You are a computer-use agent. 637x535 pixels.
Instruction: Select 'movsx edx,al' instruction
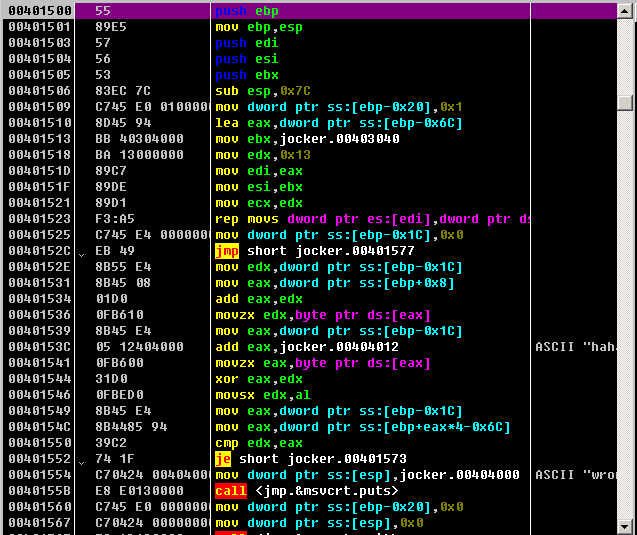point(263,395)
